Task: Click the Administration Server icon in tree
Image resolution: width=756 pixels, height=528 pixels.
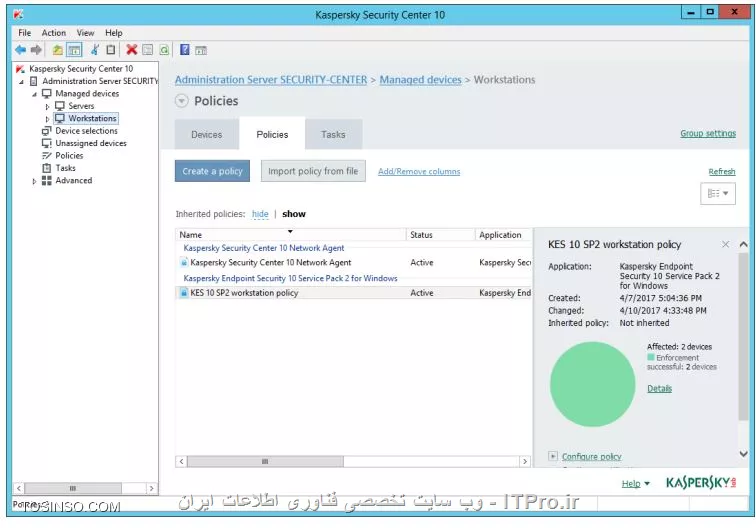Action: 33,81
